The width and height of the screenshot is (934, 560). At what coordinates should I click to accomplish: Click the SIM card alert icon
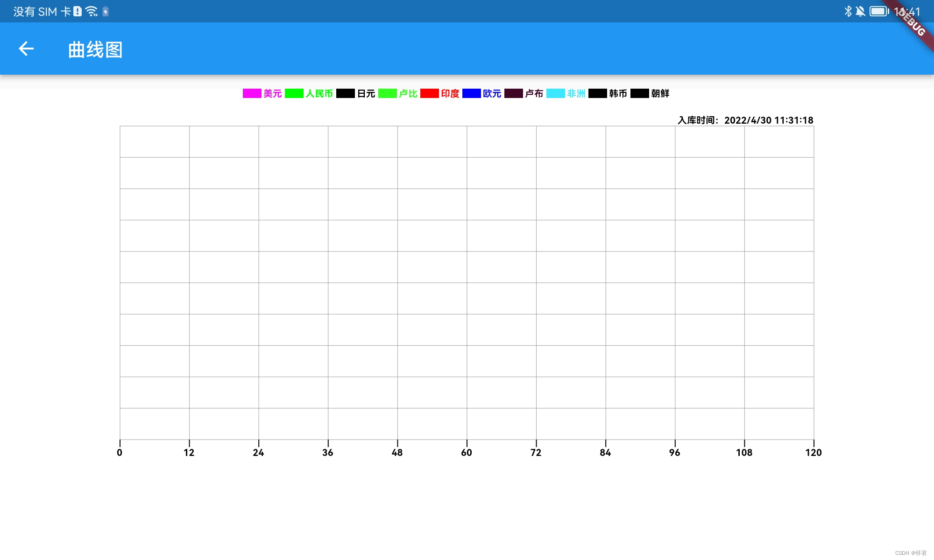[78, 11]
